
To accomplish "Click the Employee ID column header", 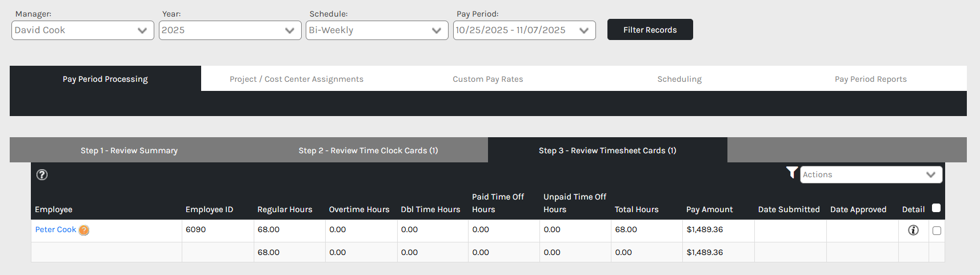I will 209,210.
